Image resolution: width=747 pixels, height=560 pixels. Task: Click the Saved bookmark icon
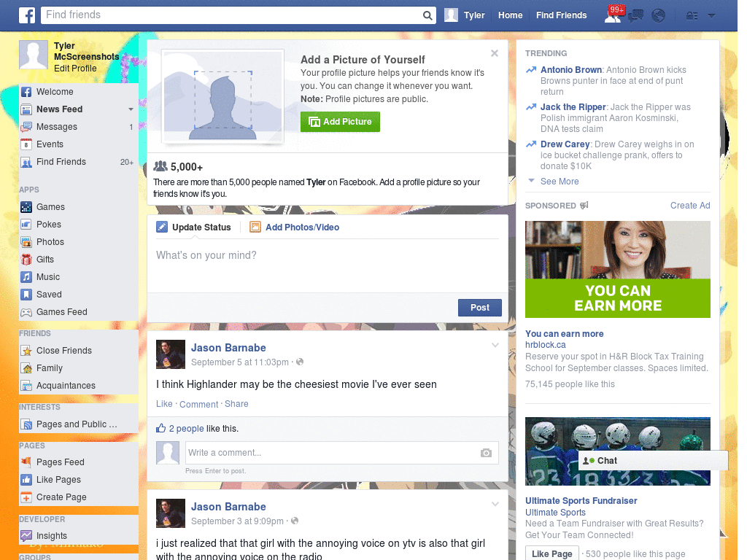click(26, 295)
